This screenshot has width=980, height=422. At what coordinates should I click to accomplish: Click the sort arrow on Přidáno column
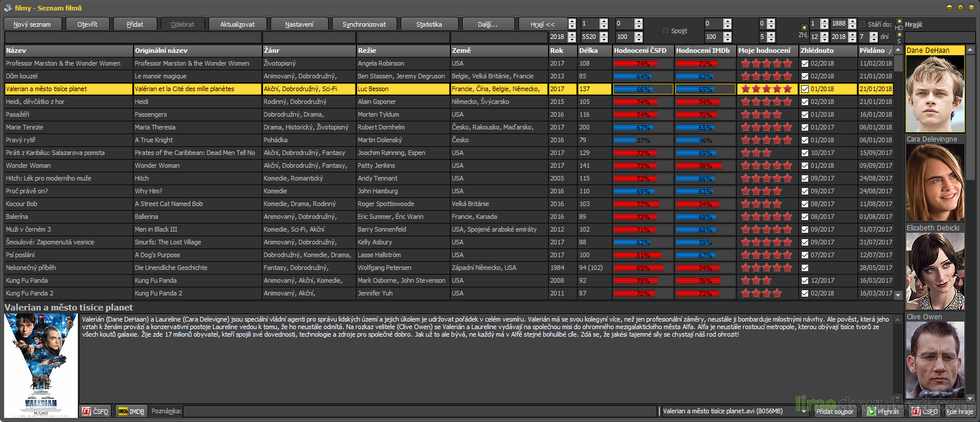pos(889,51)
